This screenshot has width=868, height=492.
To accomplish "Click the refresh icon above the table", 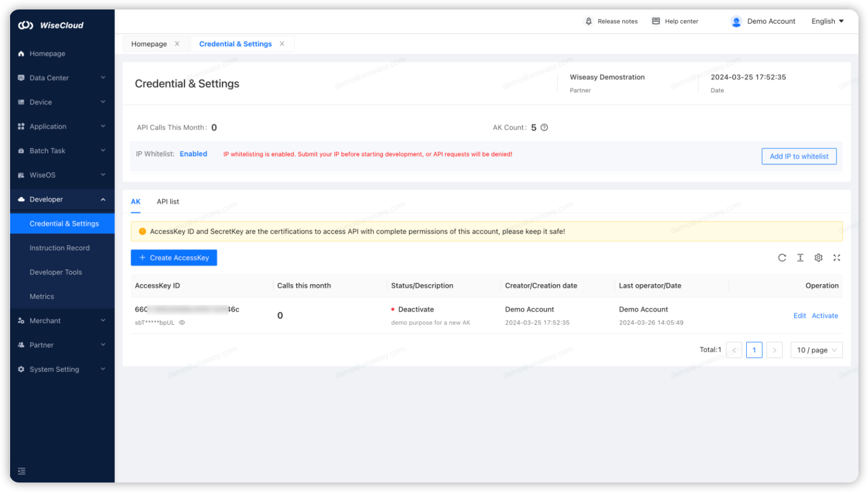I will click(782, 258).
